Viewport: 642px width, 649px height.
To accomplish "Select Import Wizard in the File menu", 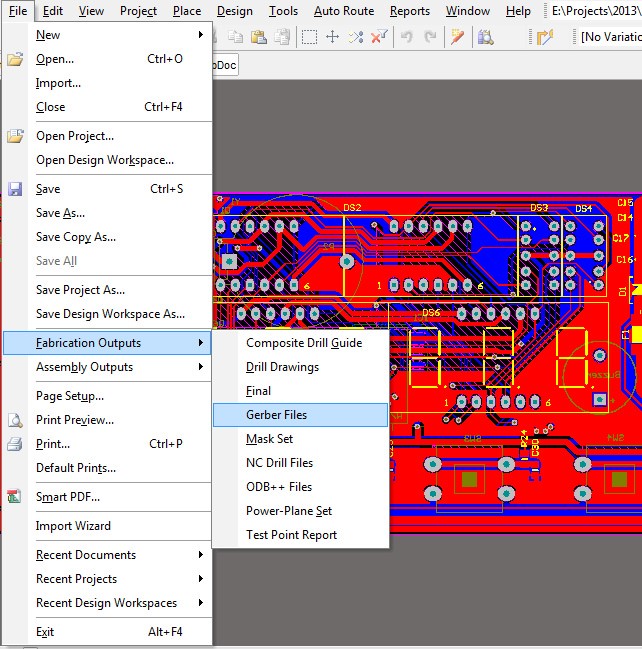I will pos(73,526).
